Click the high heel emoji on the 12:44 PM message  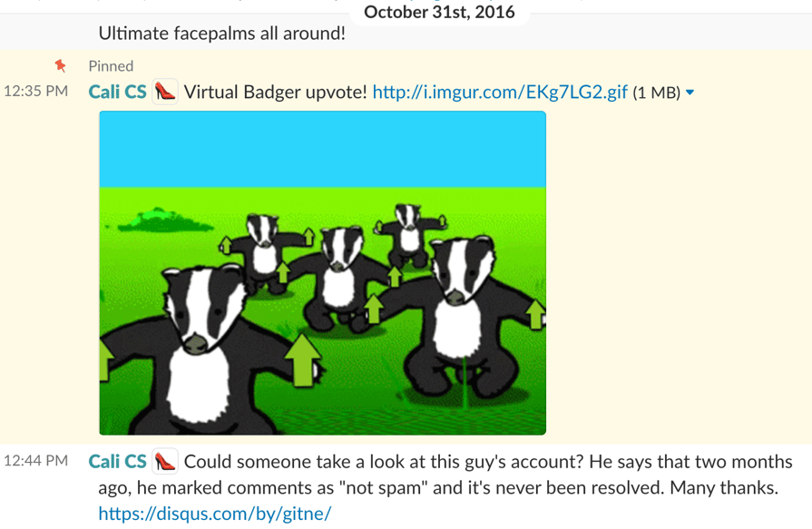pyautogui.click(x=165, y=461)
